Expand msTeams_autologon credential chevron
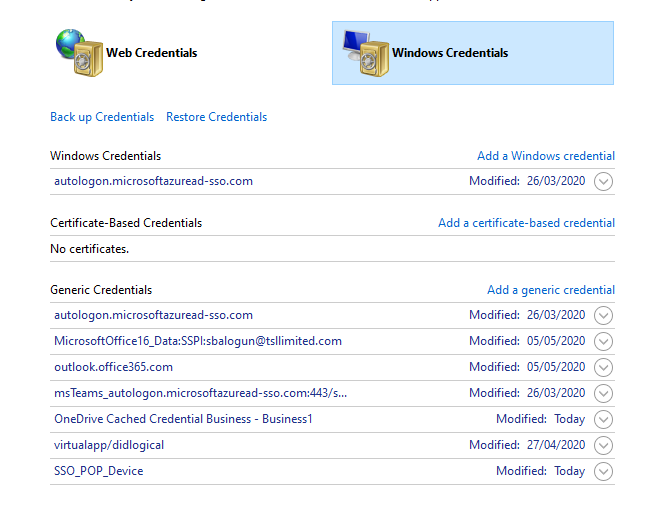This screenshot has height=506, width=657. click(x=603, y=393)
